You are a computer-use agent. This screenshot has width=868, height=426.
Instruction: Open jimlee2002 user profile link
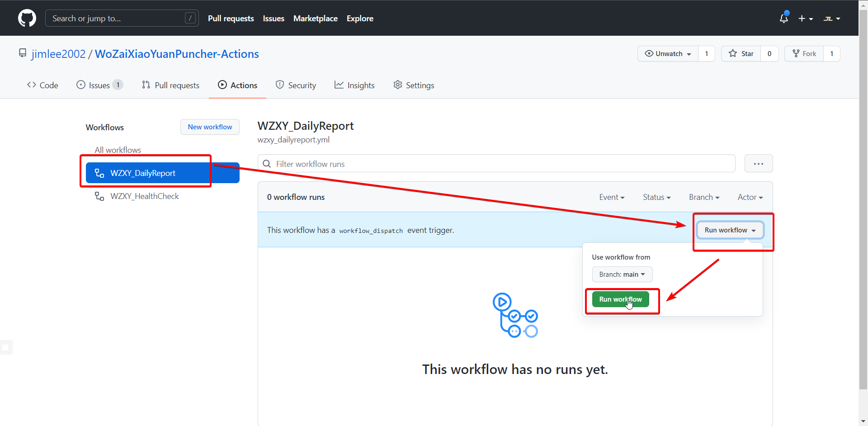click(x=58, y=54)
